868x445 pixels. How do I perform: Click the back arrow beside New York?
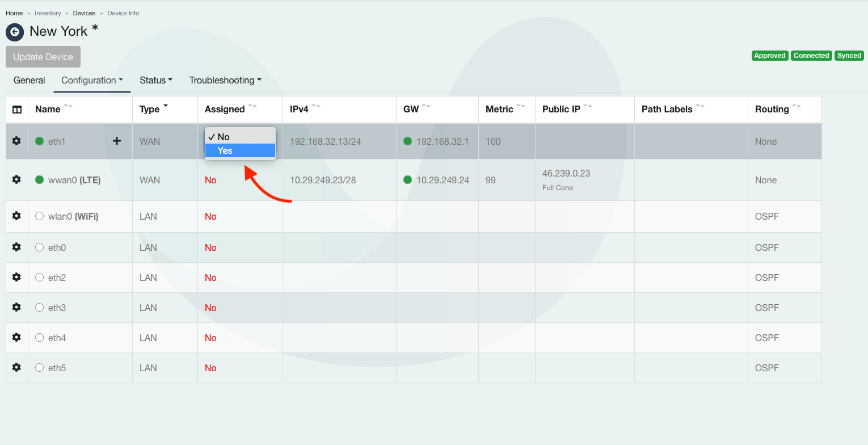[x=15, y=32]
